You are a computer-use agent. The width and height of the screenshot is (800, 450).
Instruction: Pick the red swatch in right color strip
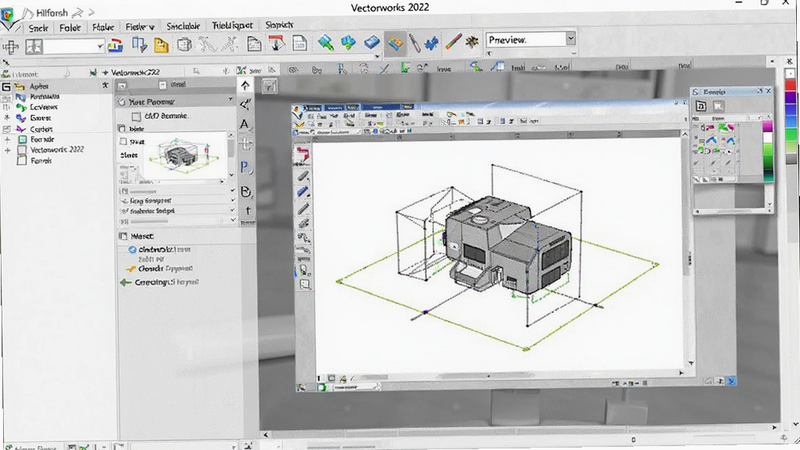pyautogui.click(x=790, y=85)
